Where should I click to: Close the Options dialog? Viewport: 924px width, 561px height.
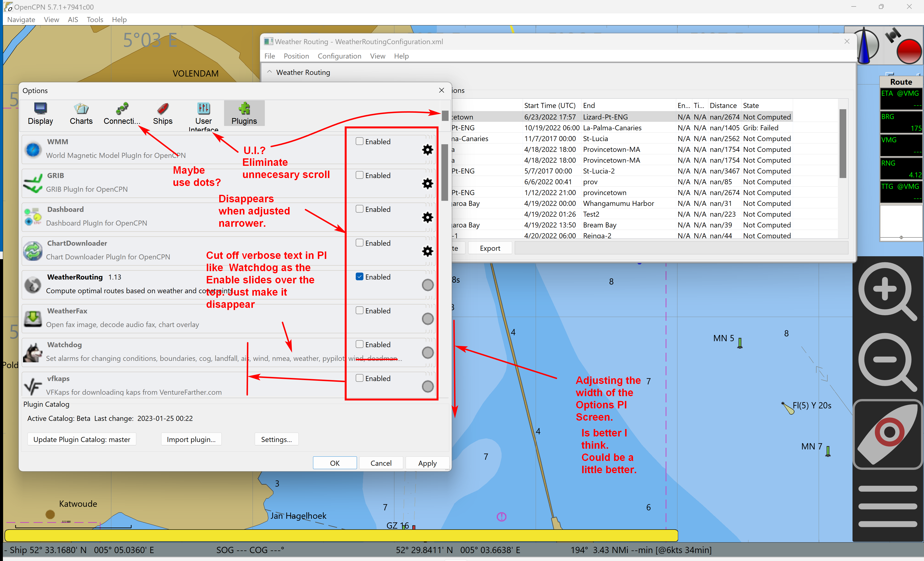[441, 90]
